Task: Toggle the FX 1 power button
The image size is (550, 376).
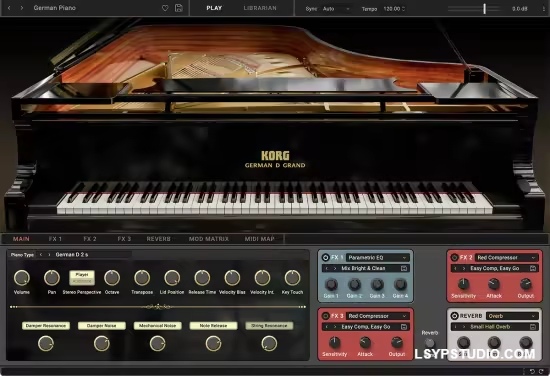Action: coord(325,257)
